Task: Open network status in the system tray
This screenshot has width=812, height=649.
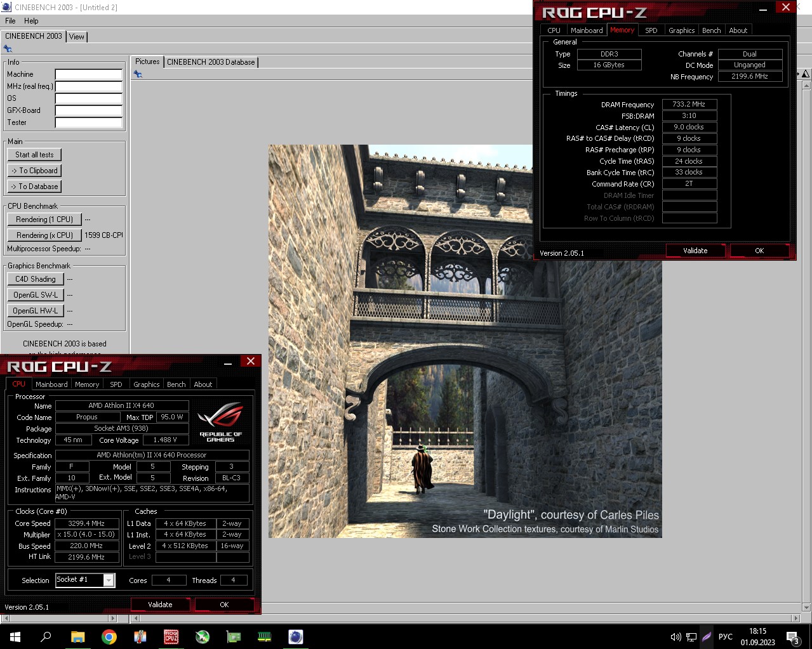Action: [x=691, y=637]
